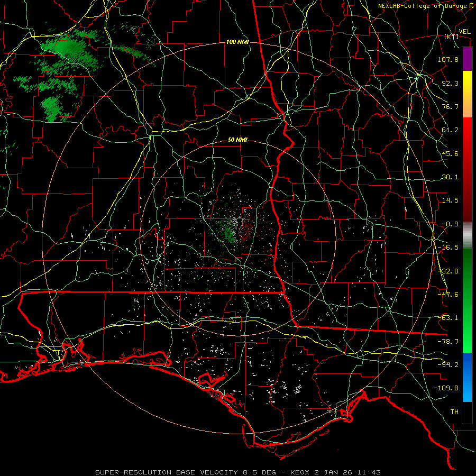Click the 107.8 legend value
Screen dimensions: 476x476
448,59
